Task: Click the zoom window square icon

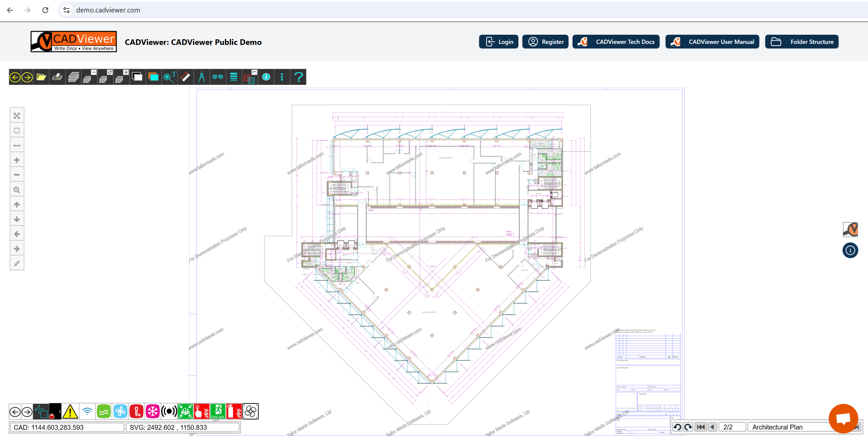Action: pos(17,131)
